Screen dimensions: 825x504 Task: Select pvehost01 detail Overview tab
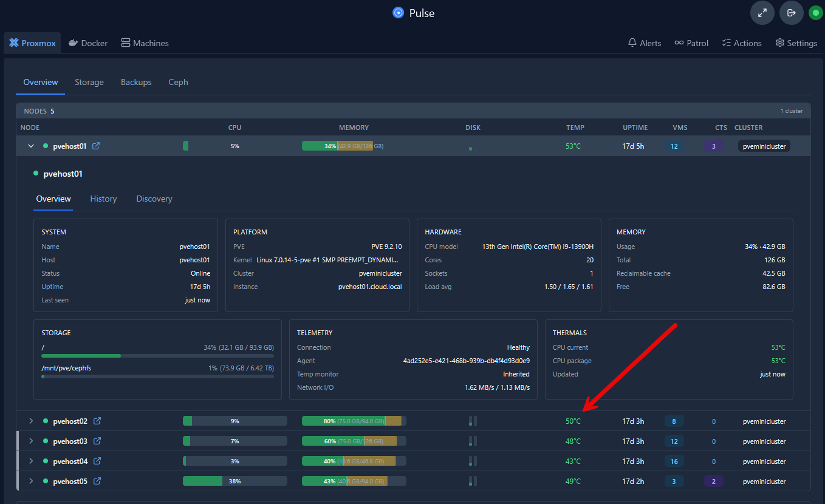pos(53,199)
